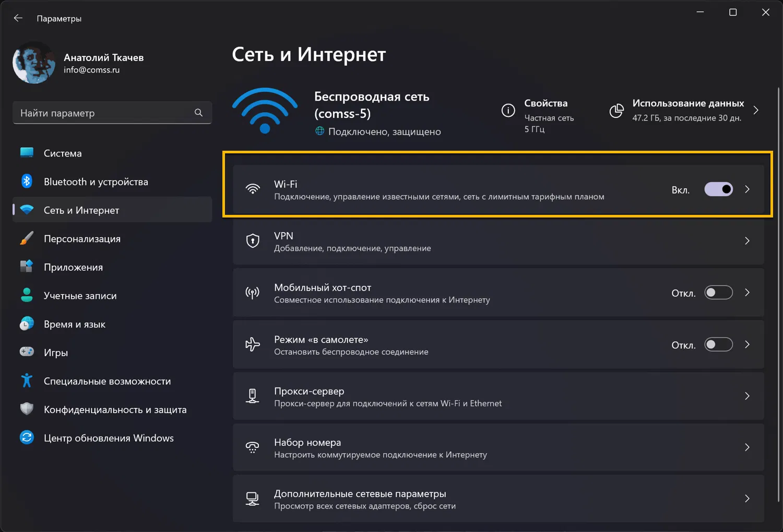Click the back arrow icon

[x=18, y=18]
